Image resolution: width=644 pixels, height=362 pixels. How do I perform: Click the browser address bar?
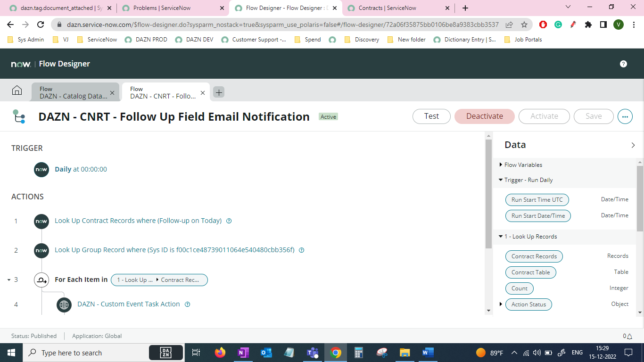(x=282, y=25)
